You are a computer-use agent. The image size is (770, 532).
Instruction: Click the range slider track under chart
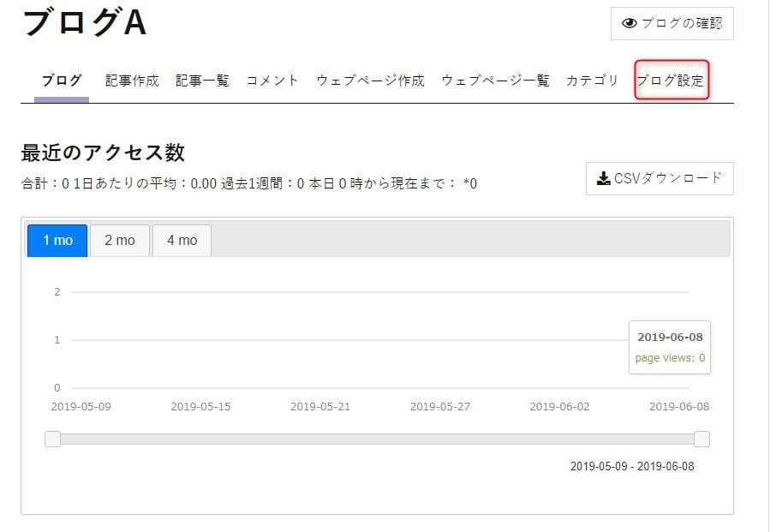pyautogui.click(x=377, y=439)
